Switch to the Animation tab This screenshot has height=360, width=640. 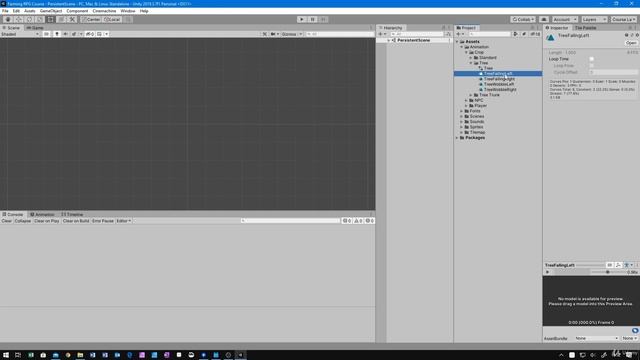tap(42, 214)
